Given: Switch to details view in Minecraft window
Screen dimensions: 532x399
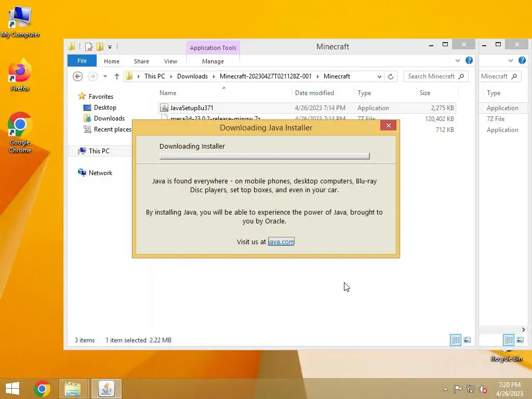Looking at the screenshot, I should coord(456,340).
